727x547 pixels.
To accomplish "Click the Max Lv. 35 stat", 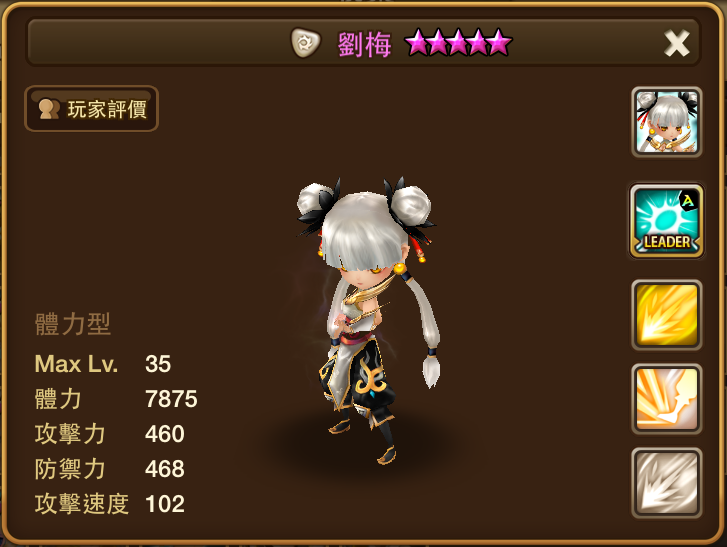I will [103, 364].
